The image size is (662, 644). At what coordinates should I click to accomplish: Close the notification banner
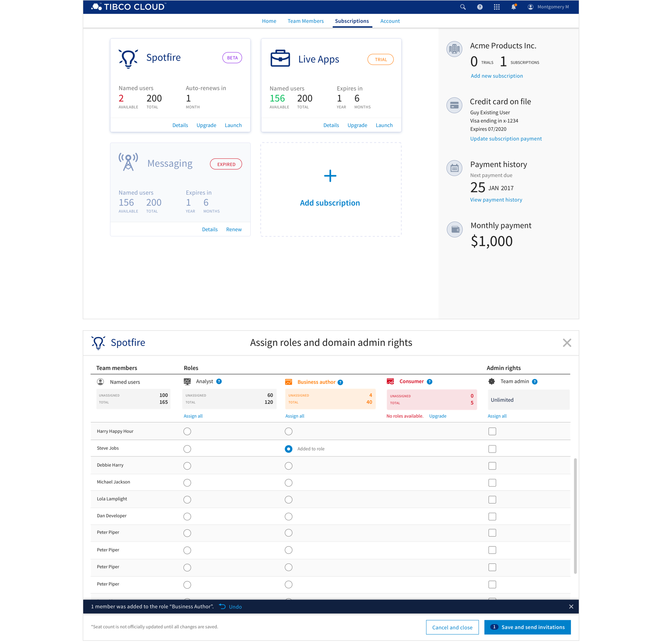coord(571,606)
